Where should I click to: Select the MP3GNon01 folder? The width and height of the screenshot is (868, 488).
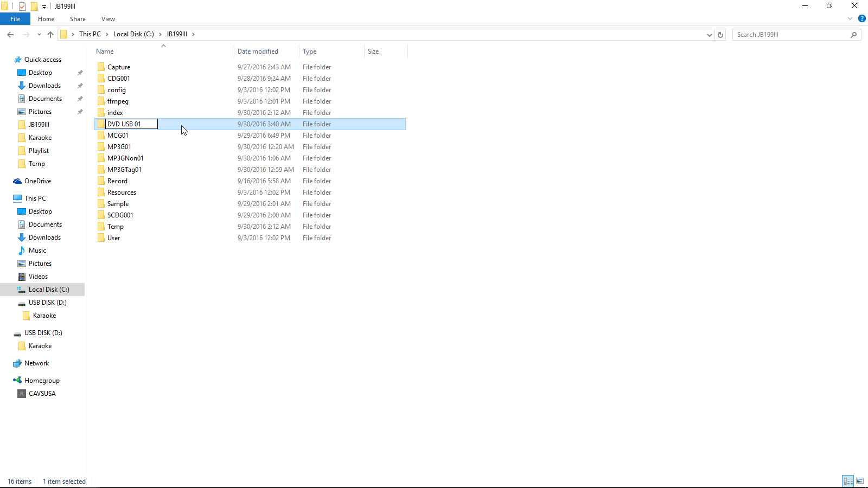point(125,158)
